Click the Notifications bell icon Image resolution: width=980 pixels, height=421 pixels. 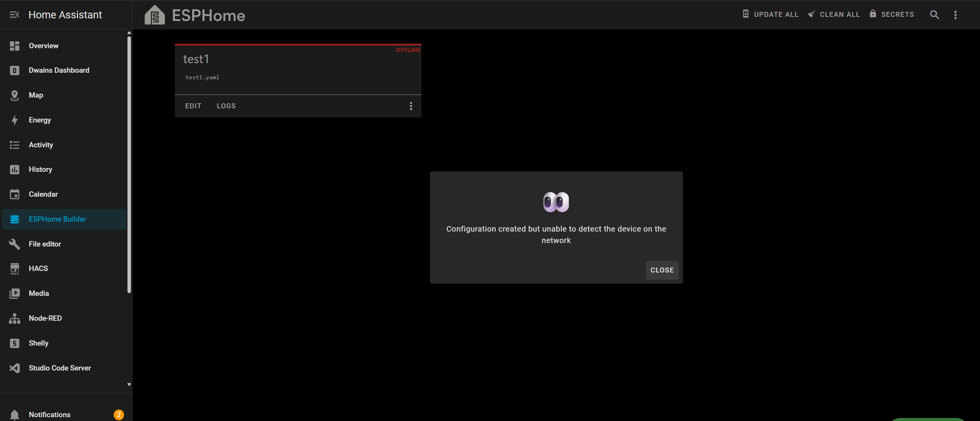(x=15, y=414)
